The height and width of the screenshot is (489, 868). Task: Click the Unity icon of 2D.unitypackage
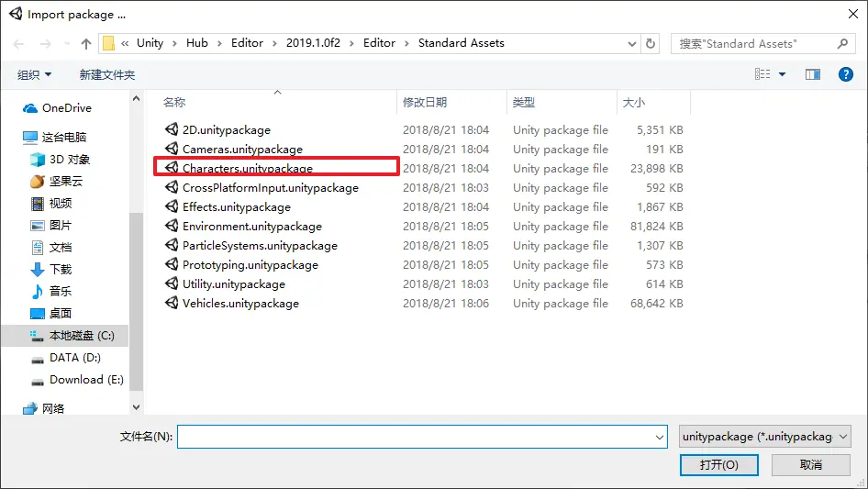pyautogui.click(x=172, y=129)
